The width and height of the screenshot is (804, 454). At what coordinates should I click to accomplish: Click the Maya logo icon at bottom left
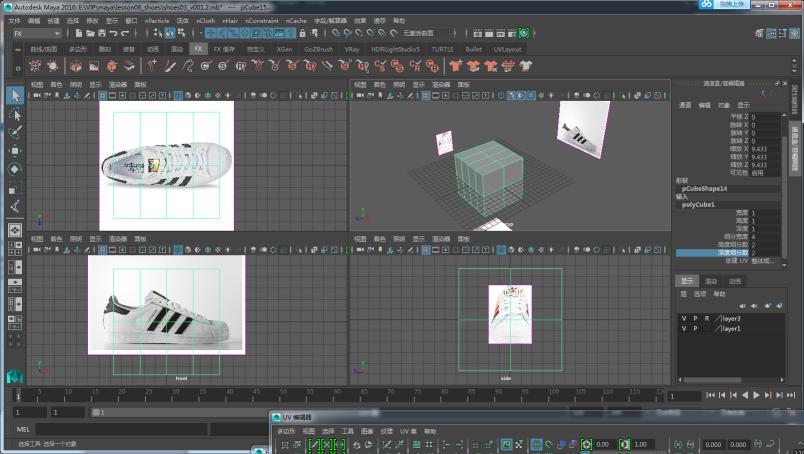click(x=15, y=377)
